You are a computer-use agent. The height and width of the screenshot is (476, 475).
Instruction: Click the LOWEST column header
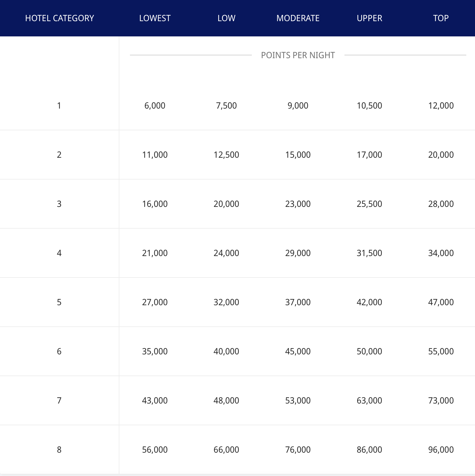(x=155, y=18)
